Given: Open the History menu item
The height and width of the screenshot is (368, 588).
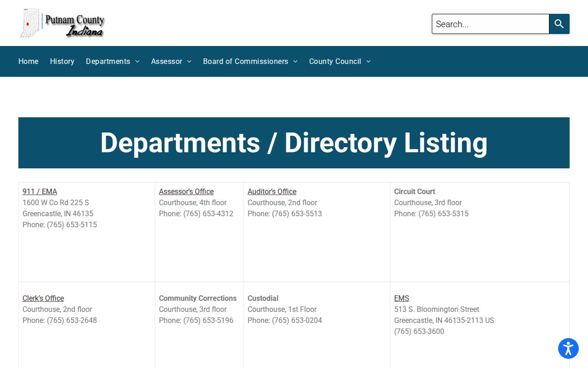Looking at the screenshot, I should 62,61.
